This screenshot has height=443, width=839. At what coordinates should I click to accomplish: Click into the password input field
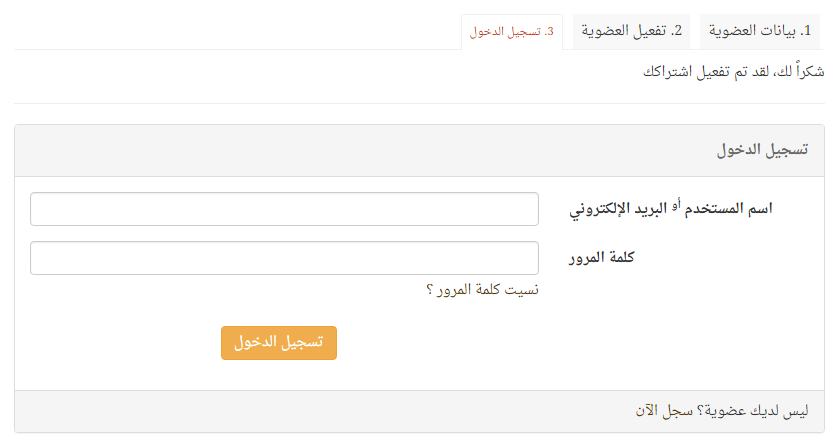point(284,258)
